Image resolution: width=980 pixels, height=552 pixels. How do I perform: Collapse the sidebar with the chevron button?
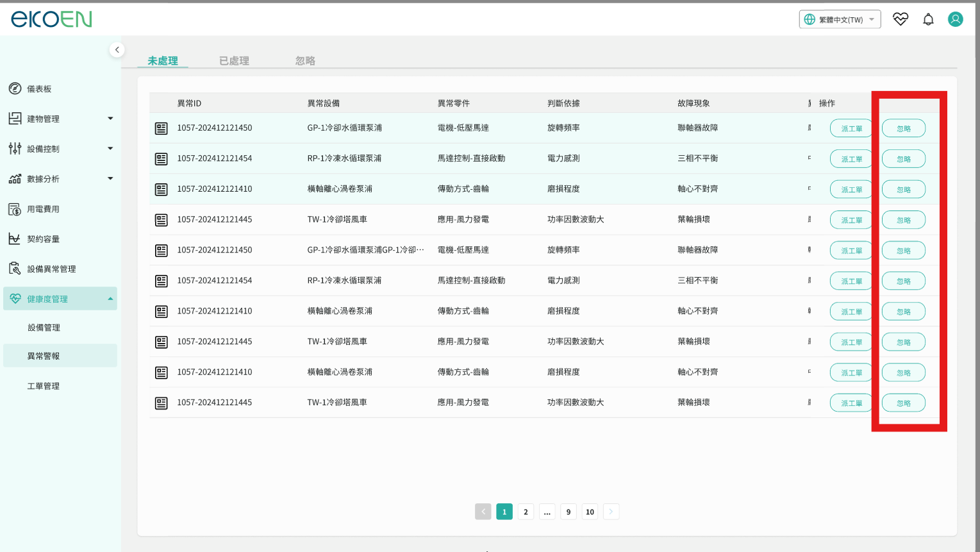click(x=117, y=49)
